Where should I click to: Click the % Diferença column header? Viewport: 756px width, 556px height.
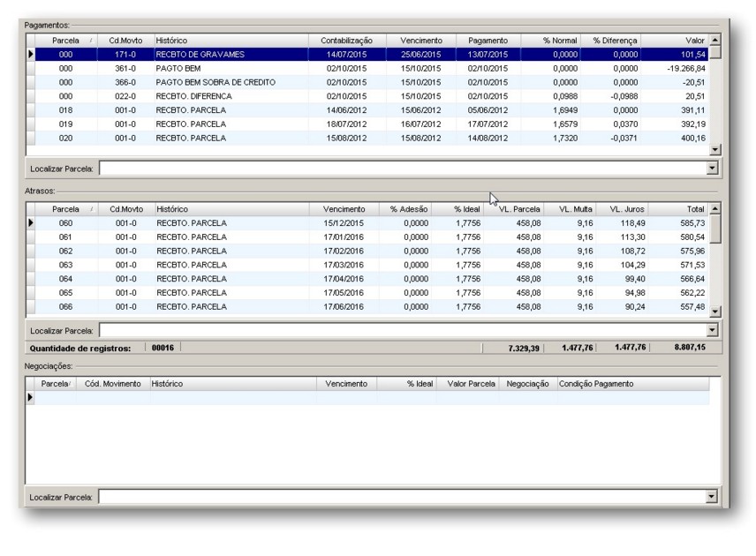pos(611,41)
